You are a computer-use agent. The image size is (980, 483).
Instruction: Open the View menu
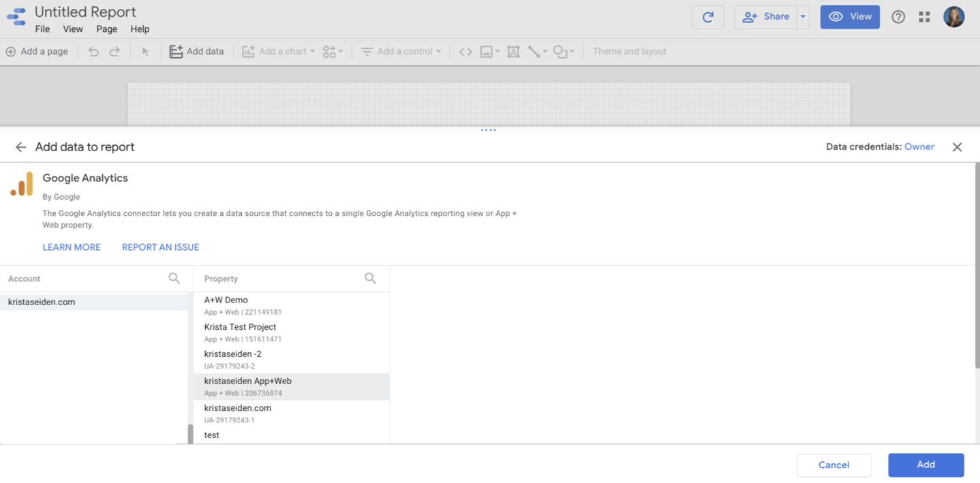tap(73, 29)
